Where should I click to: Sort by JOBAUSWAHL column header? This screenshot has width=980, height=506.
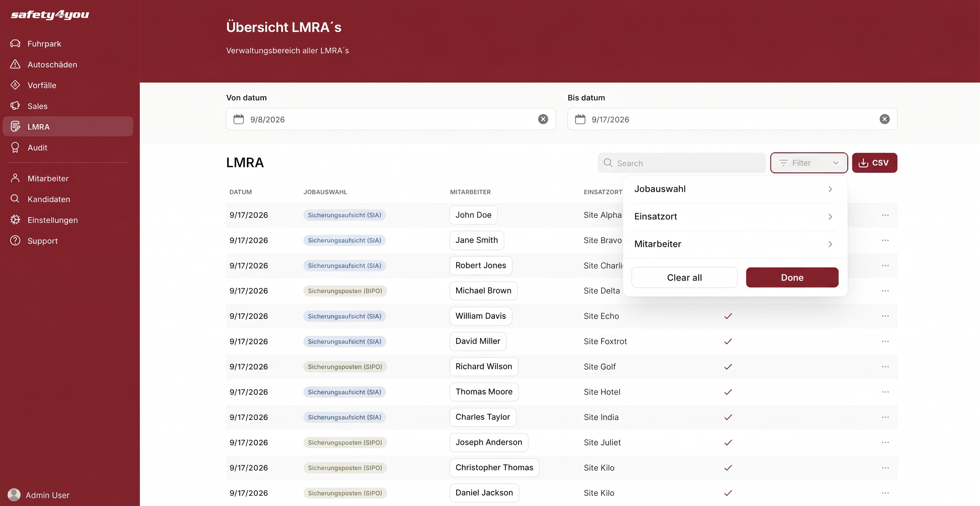(x=325, y=192)
